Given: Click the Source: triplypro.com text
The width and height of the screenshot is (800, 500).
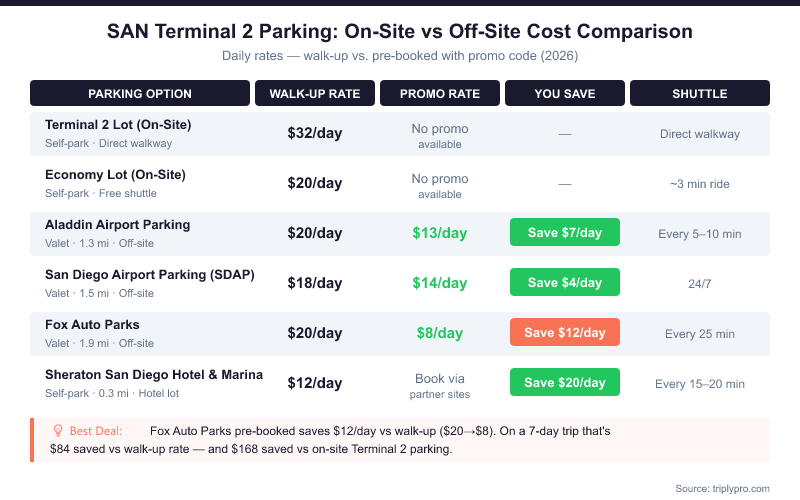Looking at the screenshot, I should pos(723,488).
